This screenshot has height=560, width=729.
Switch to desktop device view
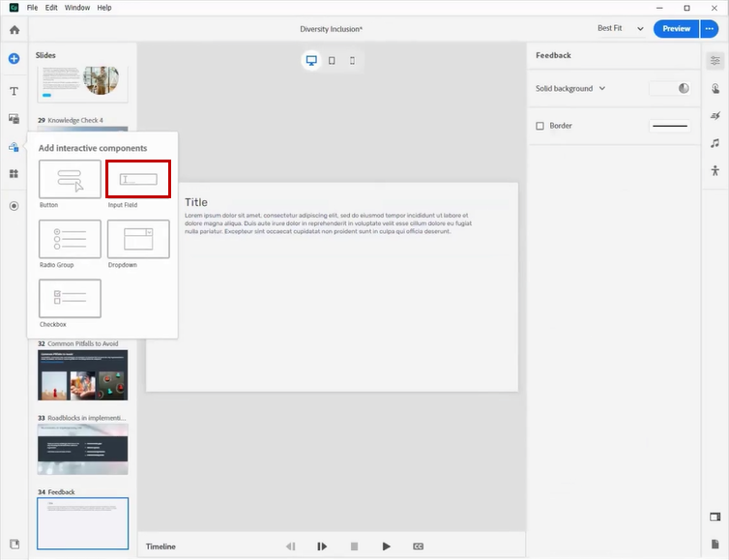pyautogui.click(x=311, y=61)
